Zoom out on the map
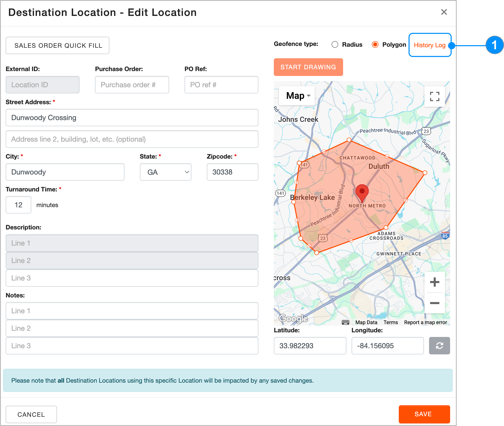This screenshot has height=426, width=504. pyautogui.click(x=434, y=303)
